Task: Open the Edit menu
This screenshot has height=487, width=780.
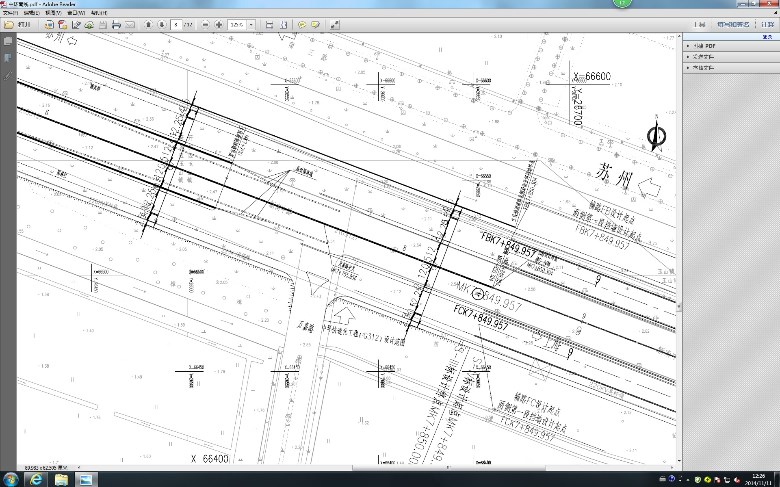Action: pyautogui.click(x=31, y=13)
